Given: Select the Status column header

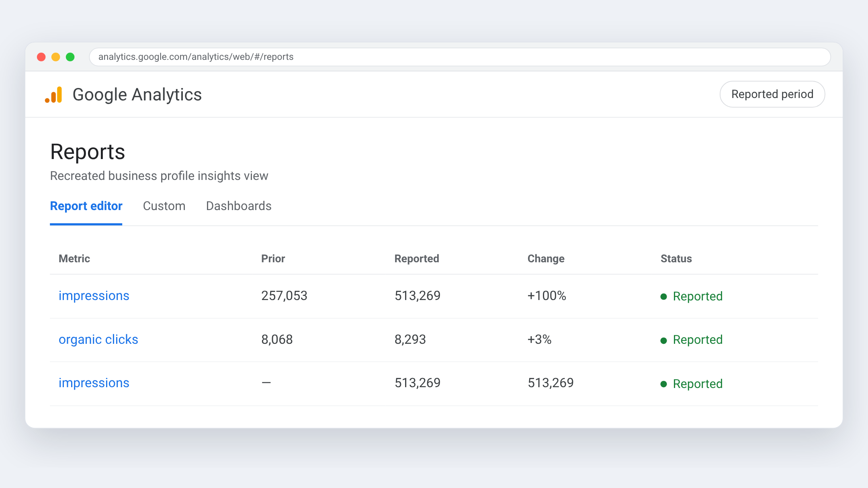Looking at the screenshot, I should pyautogui.click(x=676, y=259).
